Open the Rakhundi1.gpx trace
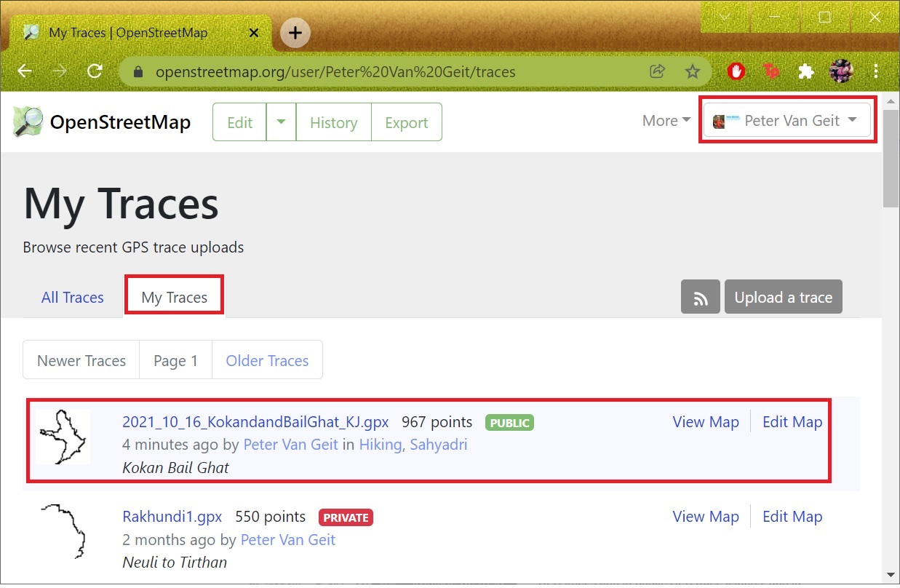Image resolution: width=900 pixels, height=588 pixels. (x=172, y=517)
